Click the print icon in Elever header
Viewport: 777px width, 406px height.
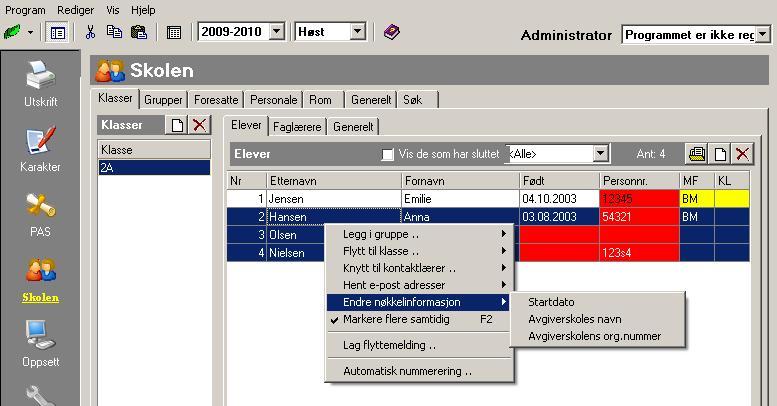click(x=697, y=154)
